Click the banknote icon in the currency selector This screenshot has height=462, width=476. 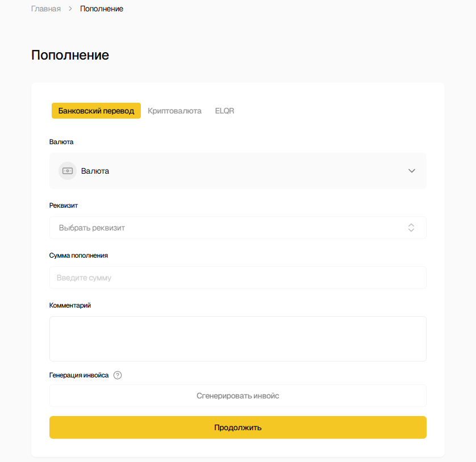pos(68,171)
